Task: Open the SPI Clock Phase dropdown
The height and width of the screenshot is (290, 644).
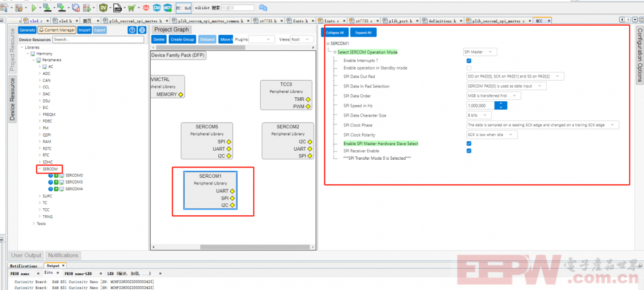Action: [542, 125]
